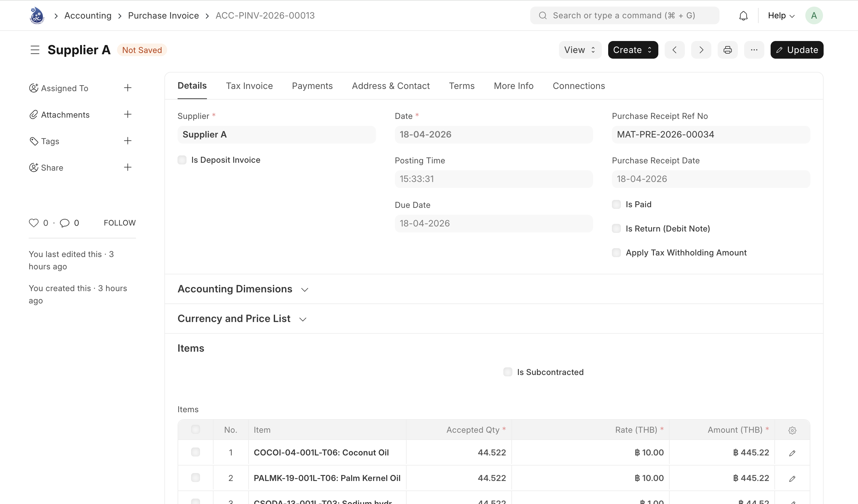The height and width of the screenshot is (504, 858).
Task: Switch to the Payments tab
Action: pos(312,86)
